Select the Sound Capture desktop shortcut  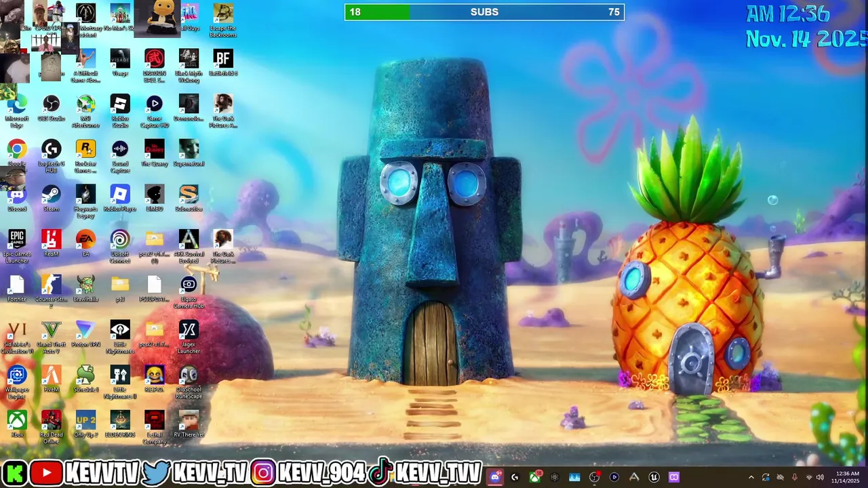[120, 157]
